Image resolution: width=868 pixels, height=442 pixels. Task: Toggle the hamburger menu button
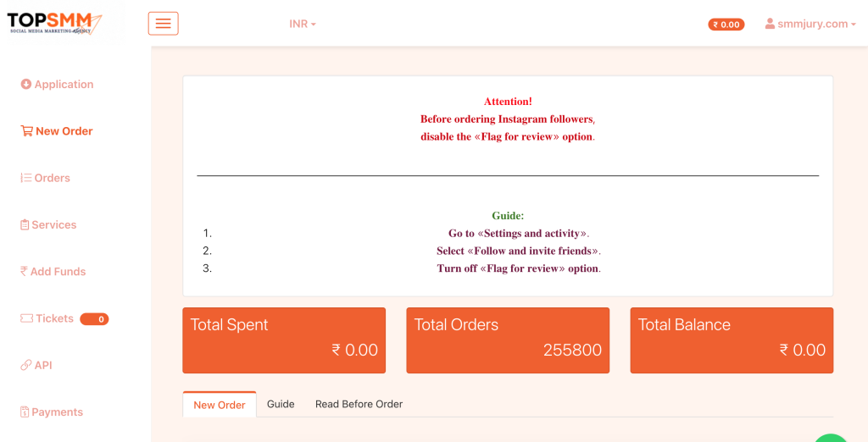[x=164, y=24]
